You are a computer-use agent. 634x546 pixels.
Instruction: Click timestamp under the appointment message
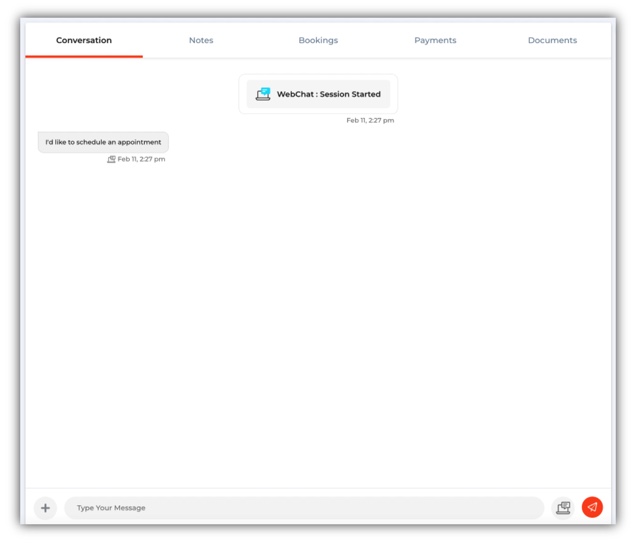click(x=141, y=159)
